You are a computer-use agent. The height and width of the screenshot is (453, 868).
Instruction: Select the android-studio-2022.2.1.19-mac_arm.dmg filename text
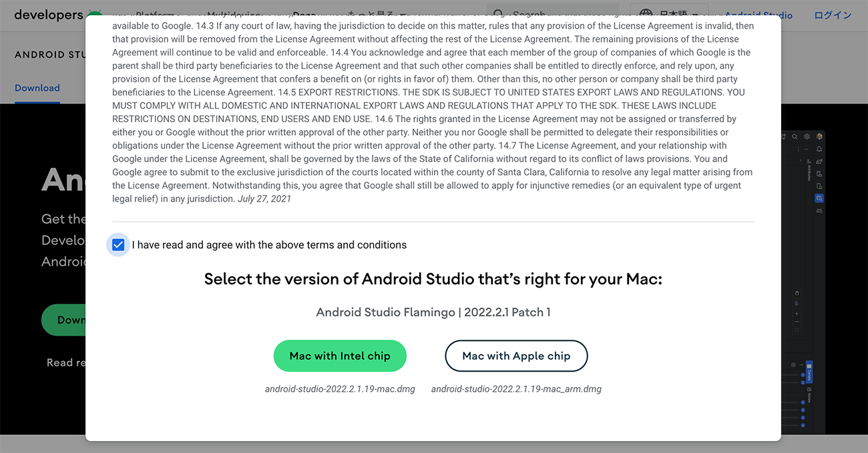click(x=516, y=389)
